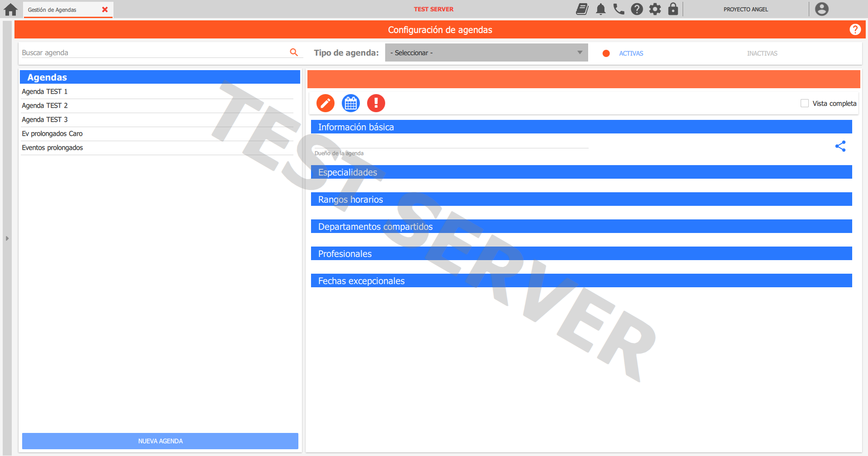Viewport: 868px width, 456px height.
Task: Open the book/manual icon in the top bar
Action: click(x=582, y=9)
